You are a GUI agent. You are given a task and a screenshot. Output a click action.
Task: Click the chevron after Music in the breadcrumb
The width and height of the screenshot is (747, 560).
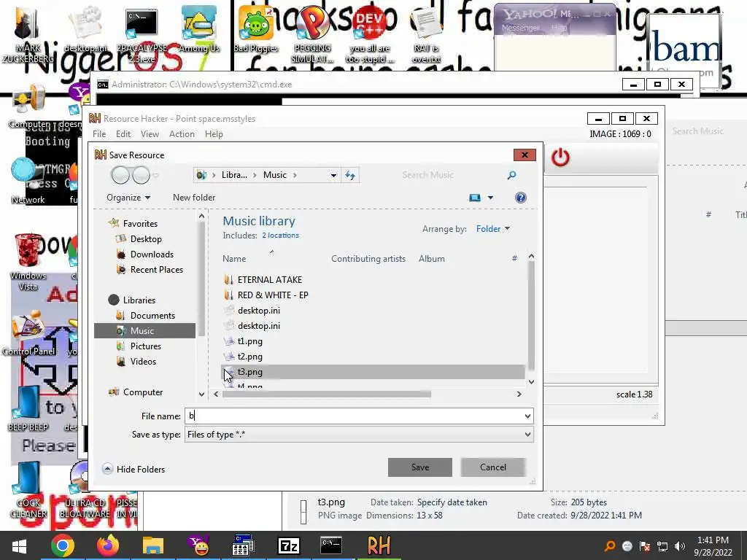(x=295, y=175)
